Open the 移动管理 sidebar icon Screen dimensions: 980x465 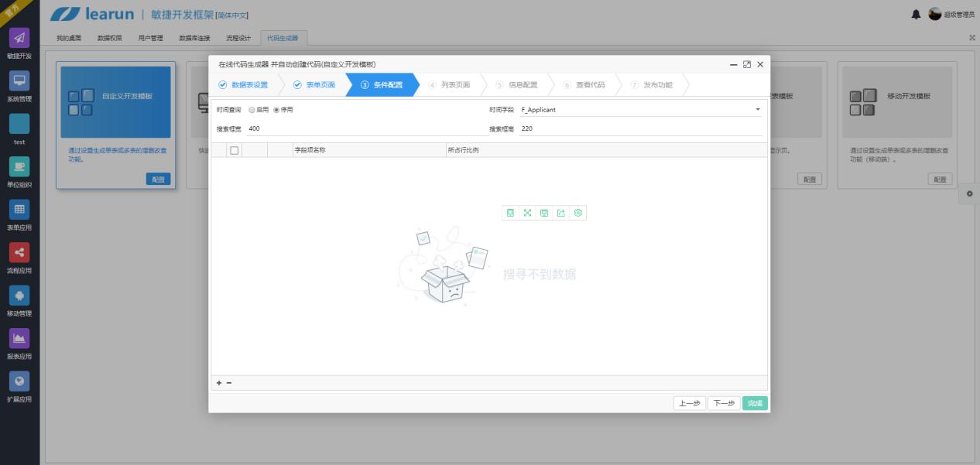19,296
